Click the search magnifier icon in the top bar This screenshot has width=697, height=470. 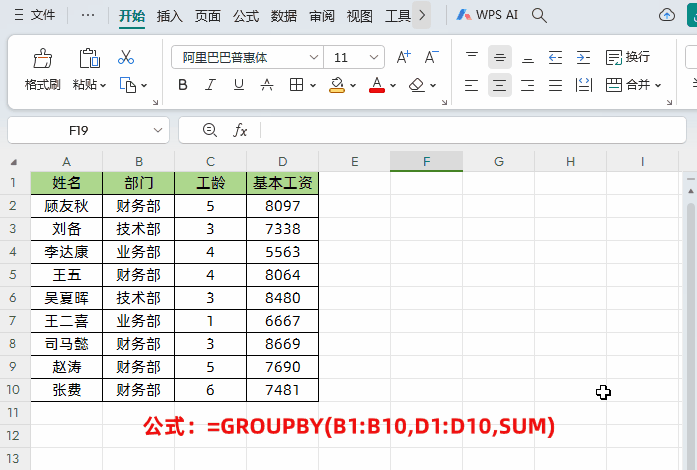(x=539, y=15)
